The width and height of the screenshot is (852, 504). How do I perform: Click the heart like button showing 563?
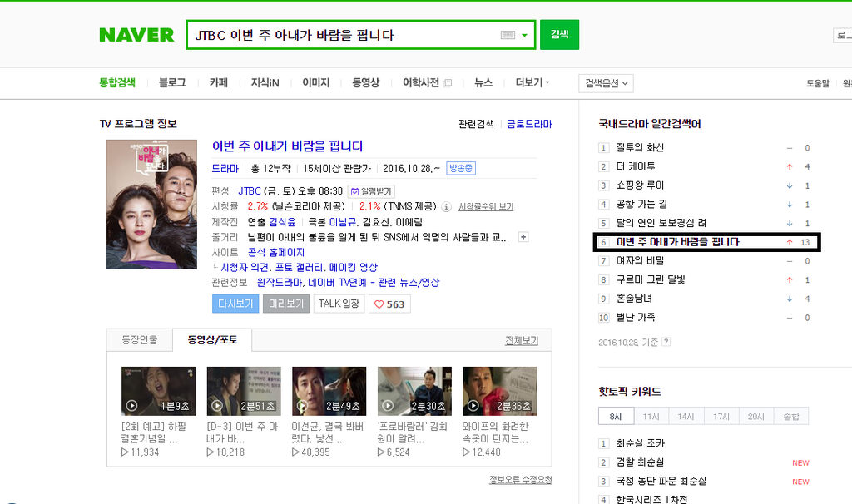click(x=389, y=304)
